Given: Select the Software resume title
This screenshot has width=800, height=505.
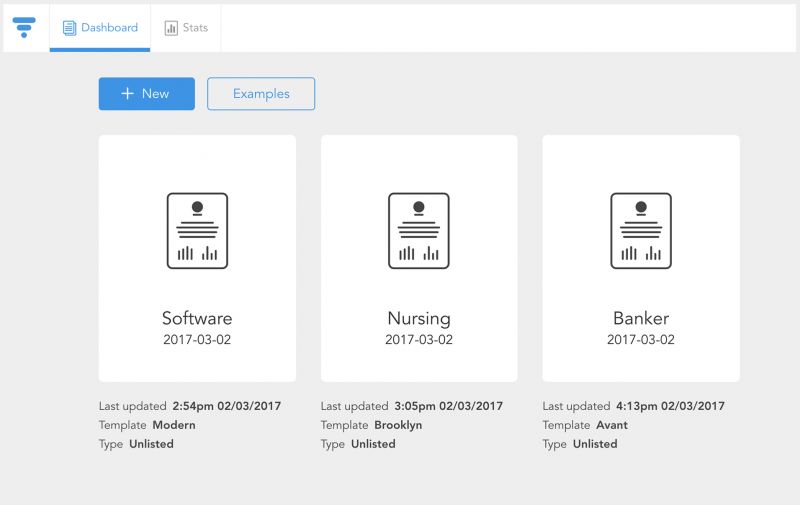Looking at the screenshot, I should (197, 318).
